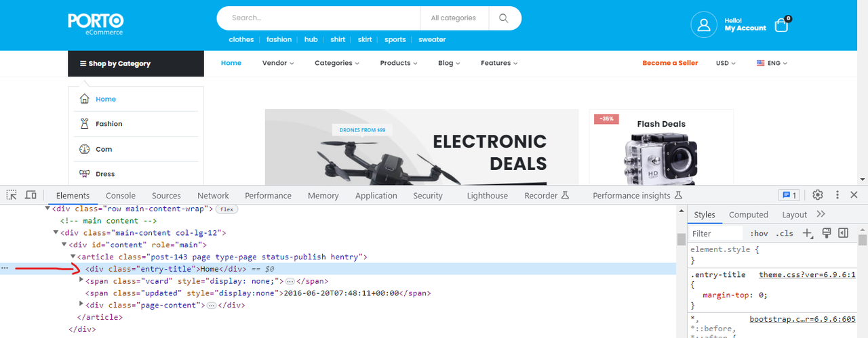Click the flex badge on row main-content-wrap
Image resolution: width=868 pixels, height=338 pixels.
coord(226,209)
